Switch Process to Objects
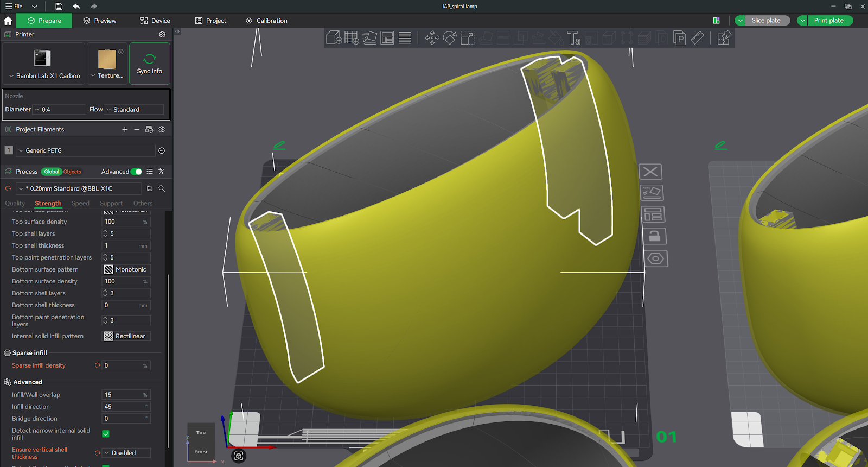Image resolution: width=868 pixels, height=467 pixels. coord(72,172)
